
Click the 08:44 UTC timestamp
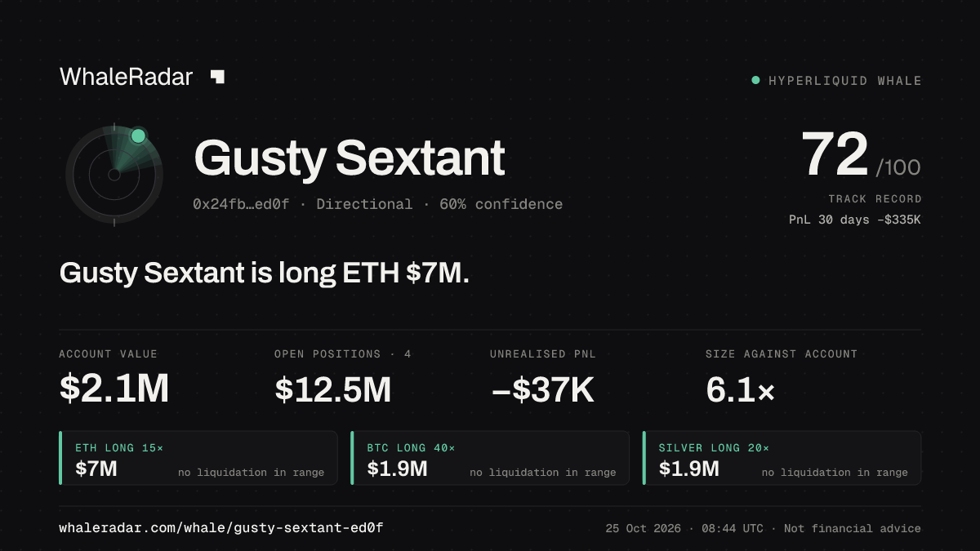[733, 528]
